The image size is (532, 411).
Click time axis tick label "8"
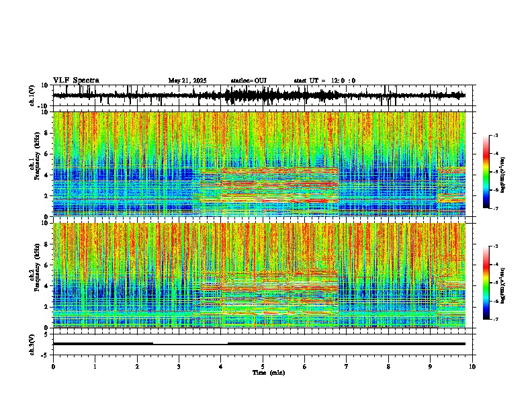coord(388,367)
